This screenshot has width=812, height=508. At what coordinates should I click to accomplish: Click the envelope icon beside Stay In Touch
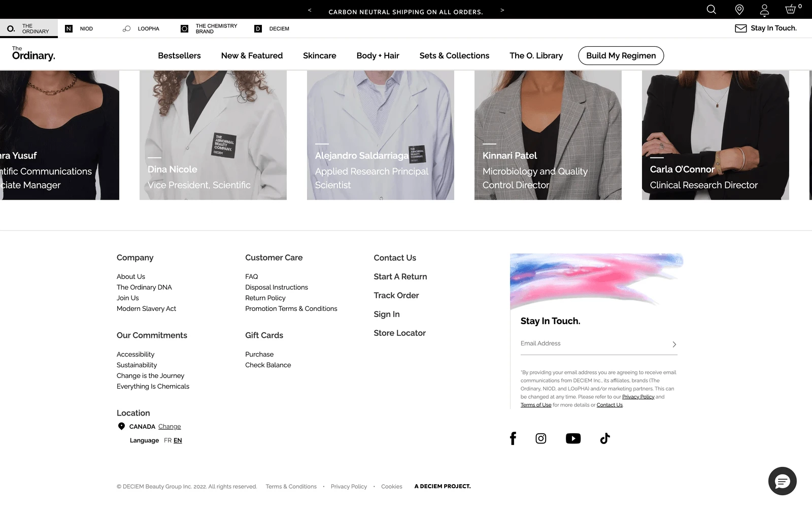point(741,28)
